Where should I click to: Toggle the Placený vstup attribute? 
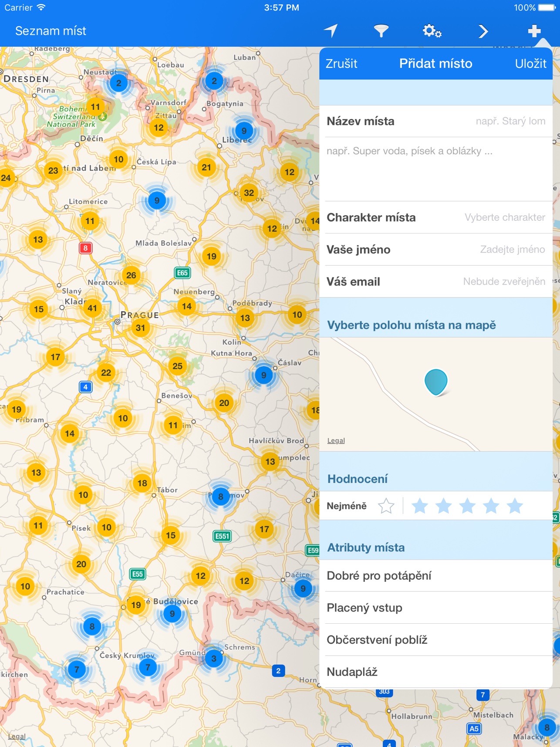pyautogui.click(x=436, y=608)
